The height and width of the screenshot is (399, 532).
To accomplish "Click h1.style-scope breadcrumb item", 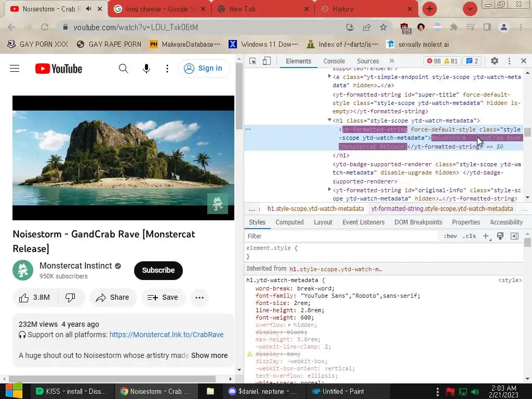I will 315,209.
